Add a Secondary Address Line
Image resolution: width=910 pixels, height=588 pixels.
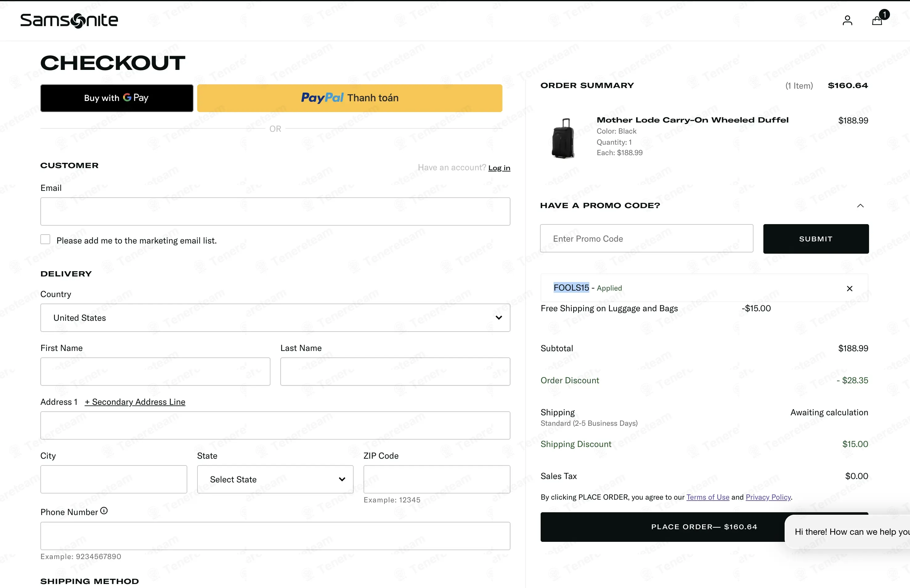135,402
